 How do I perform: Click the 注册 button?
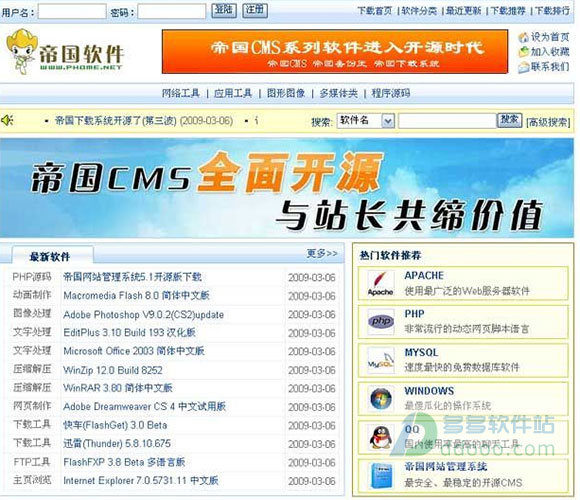[255, 10]
